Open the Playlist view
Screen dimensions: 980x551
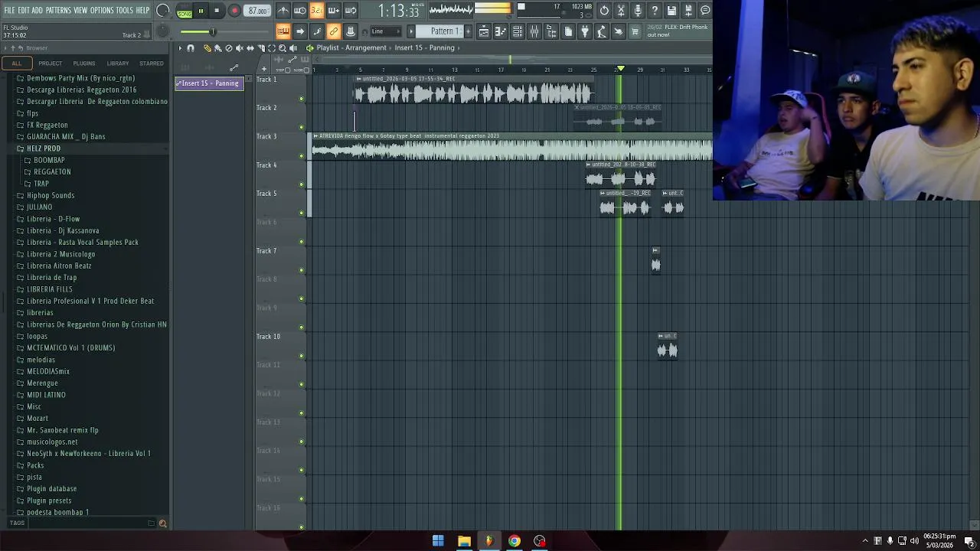tap(484, 31)
